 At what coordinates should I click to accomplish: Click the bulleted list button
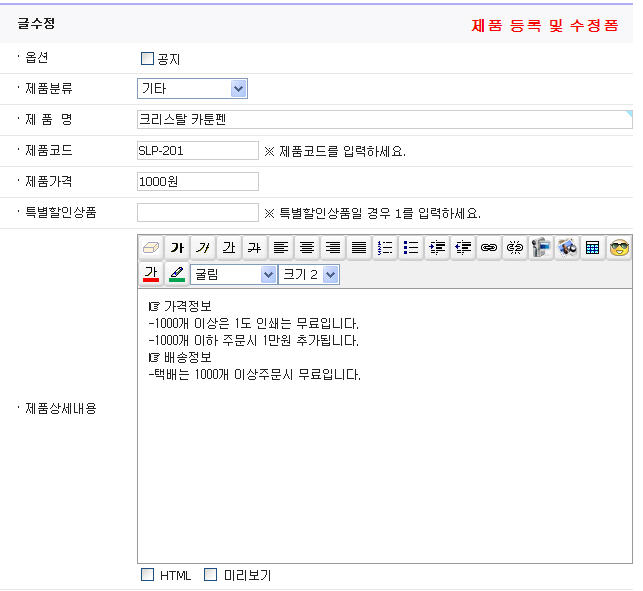[411, 248]
